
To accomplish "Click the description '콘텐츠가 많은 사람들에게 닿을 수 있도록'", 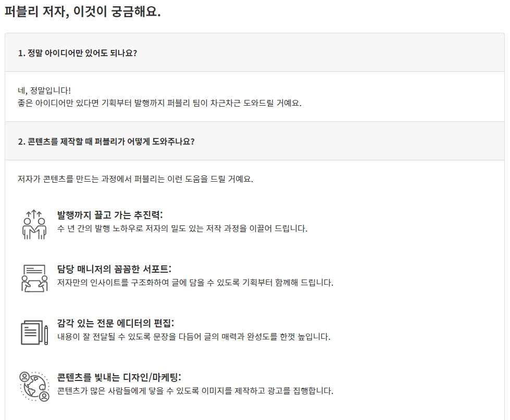I will point(195,391).
